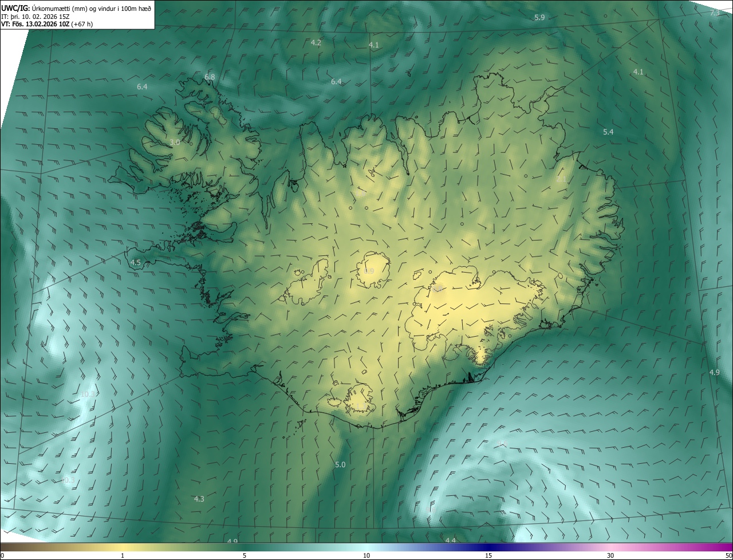Image resolution: width=733 pixels, height=560 pixels.
Task: Click the 5 tick label on the color scale
Action: 245,556
